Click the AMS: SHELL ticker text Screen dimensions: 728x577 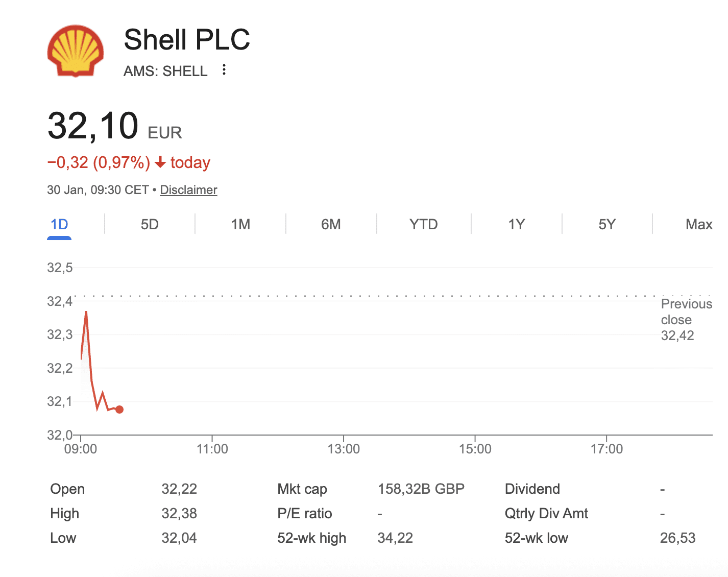(165, 71)
